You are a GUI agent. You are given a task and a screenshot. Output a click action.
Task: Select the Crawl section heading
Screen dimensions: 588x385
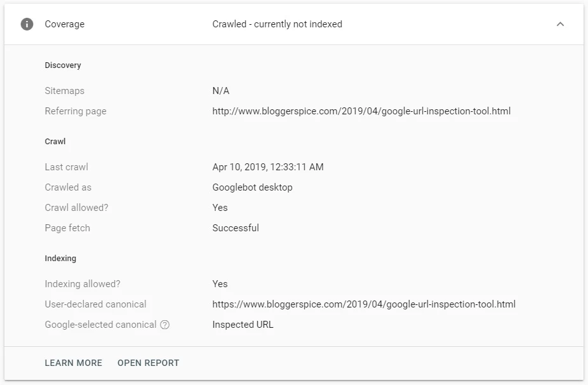point(55,142)
